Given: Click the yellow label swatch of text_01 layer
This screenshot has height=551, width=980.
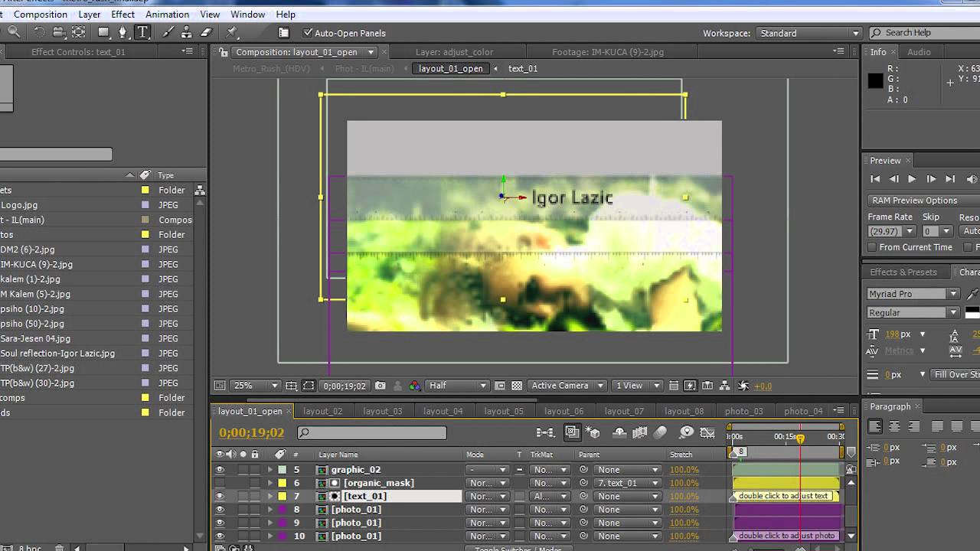Looking at the screenshot, I should (x=282, y=496).
